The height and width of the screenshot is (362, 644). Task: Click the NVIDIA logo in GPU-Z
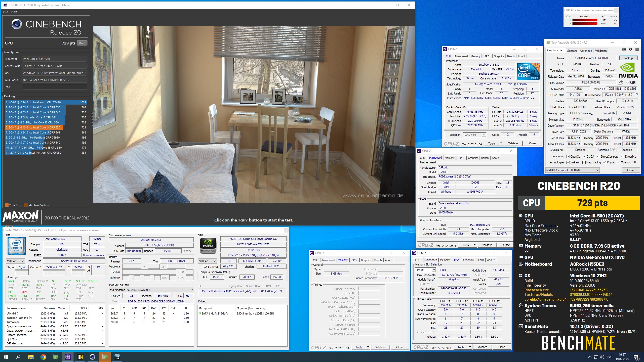628,70
